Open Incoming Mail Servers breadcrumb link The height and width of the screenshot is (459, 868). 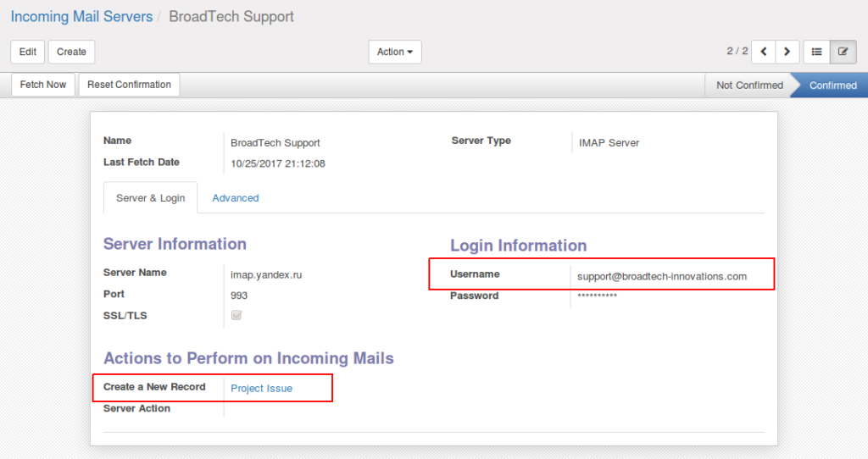point(82,17)
